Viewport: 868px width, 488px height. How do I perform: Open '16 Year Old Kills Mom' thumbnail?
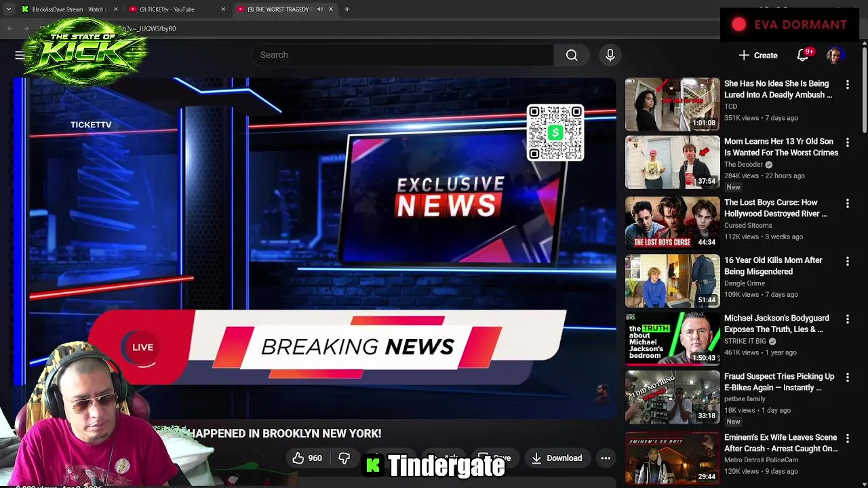coord(672,281)
